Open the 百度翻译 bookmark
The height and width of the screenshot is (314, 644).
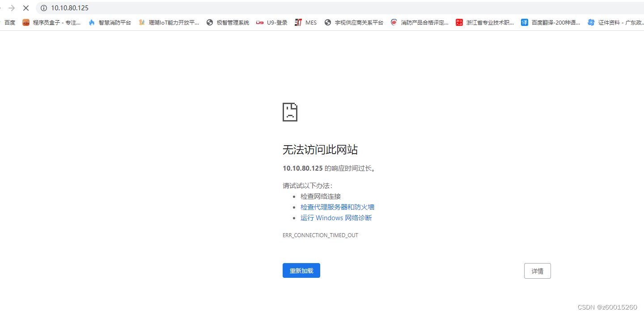(551, 22)
